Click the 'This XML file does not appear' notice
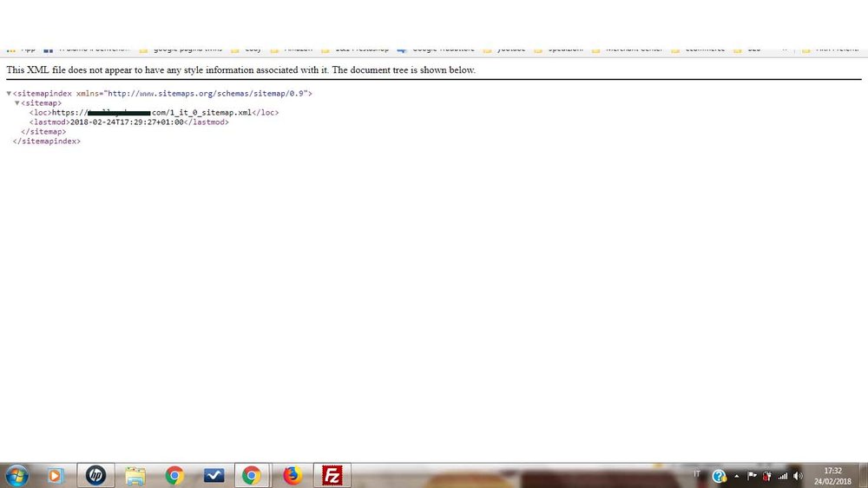868x488 pixels. (240, 70)
